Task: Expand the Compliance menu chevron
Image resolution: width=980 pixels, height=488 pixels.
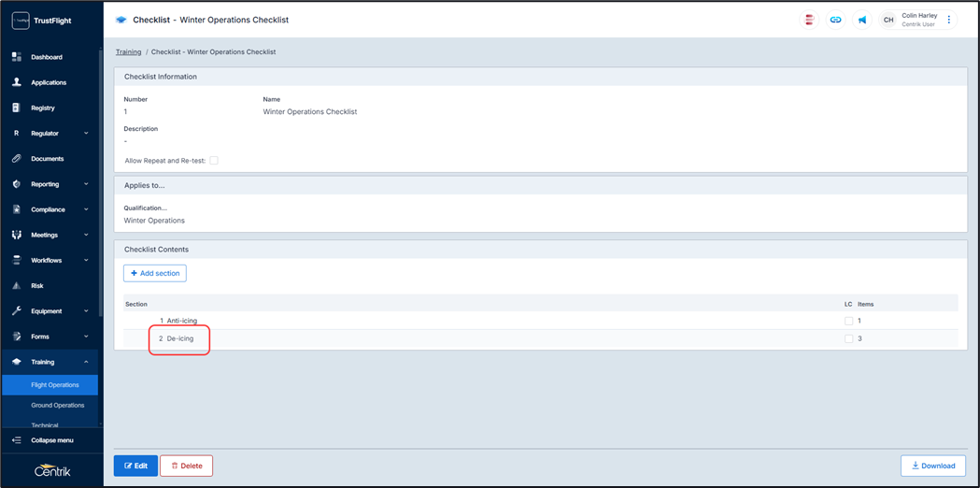Action: (86, 209)
